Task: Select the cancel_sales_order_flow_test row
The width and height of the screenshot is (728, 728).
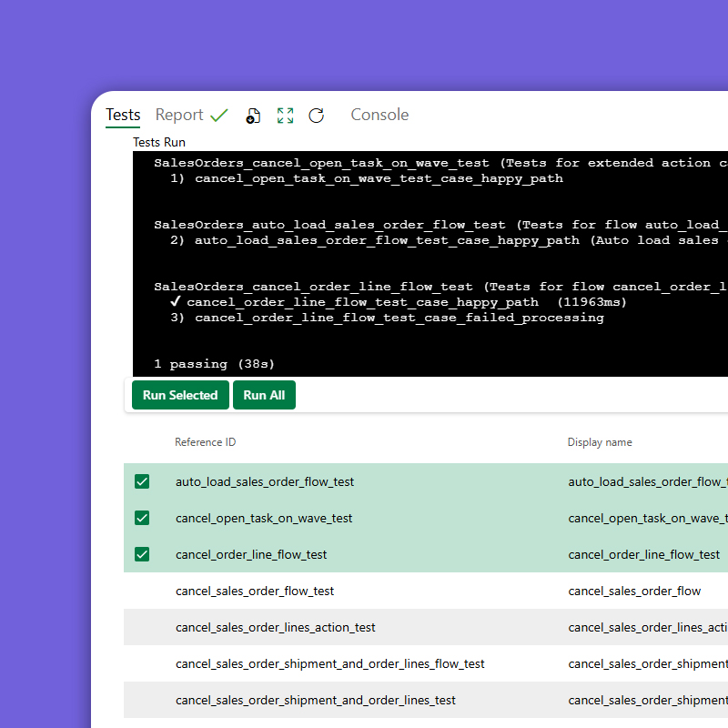Action: point(255,591)
